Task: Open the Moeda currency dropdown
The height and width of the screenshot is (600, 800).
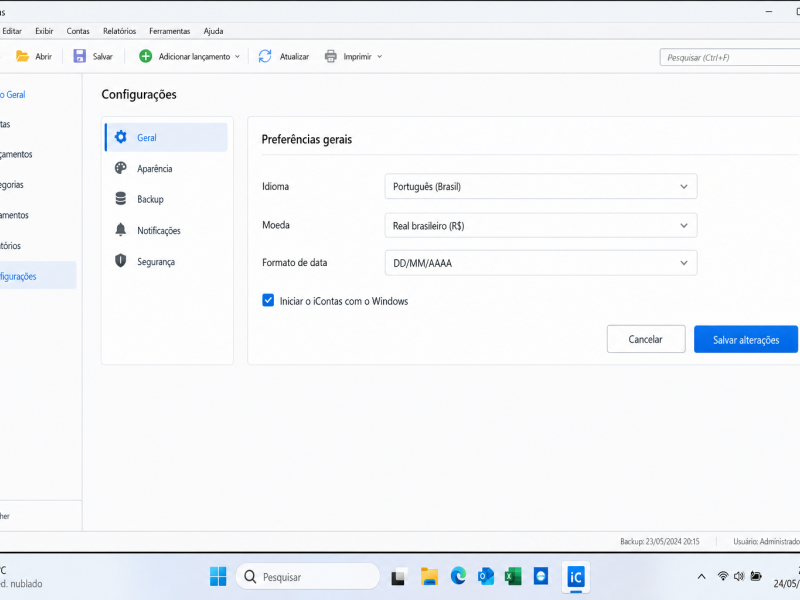Action: [541, 226]
